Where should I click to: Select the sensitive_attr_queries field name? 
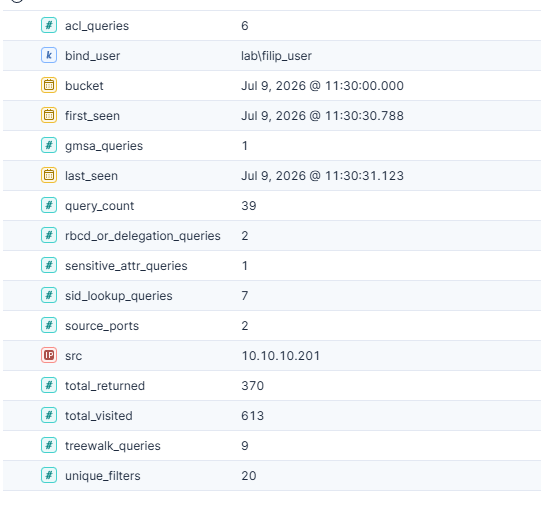coord(126,266)
